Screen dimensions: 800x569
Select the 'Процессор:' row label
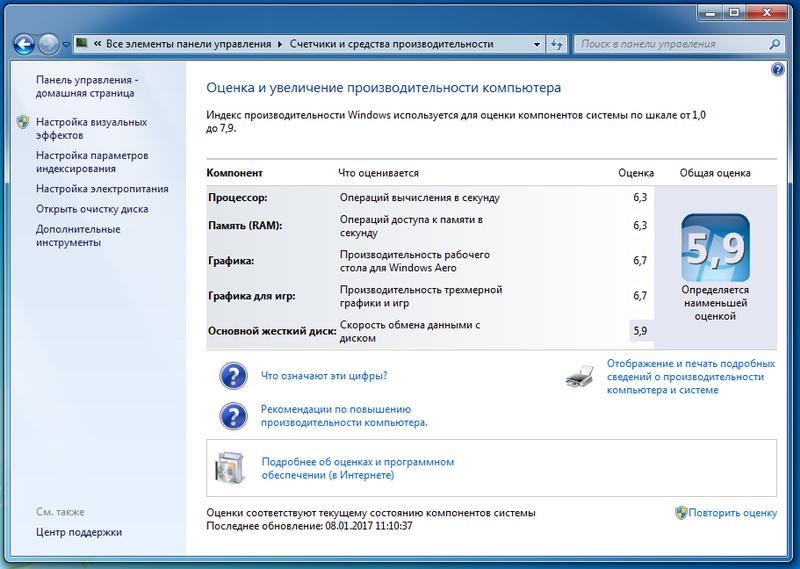237,198
